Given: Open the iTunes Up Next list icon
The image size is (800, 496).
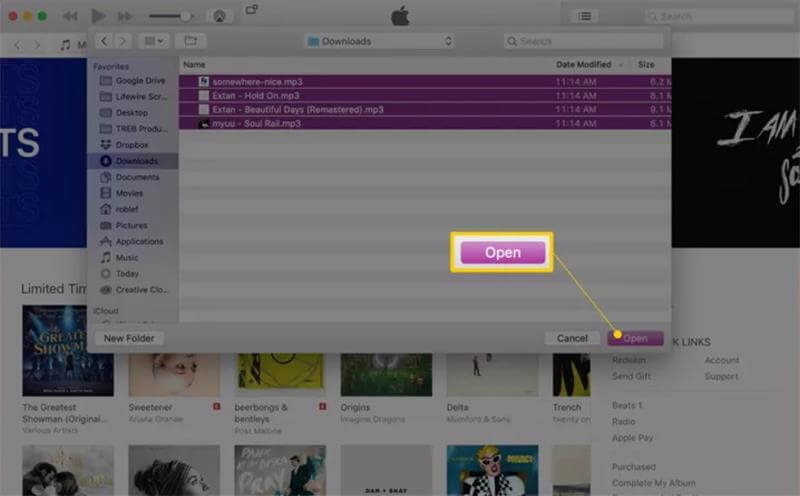Looking at the screenshot, I should (x=585, y=16).
